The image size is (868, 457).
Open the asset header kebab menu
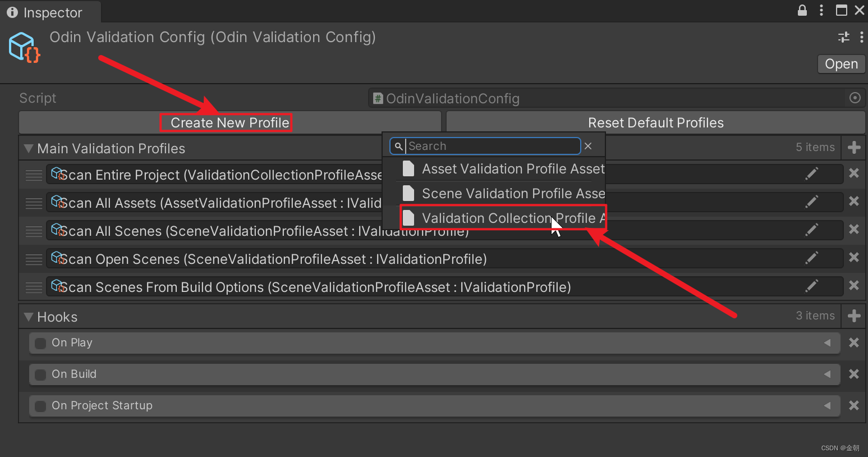click(x=861, y=37)
